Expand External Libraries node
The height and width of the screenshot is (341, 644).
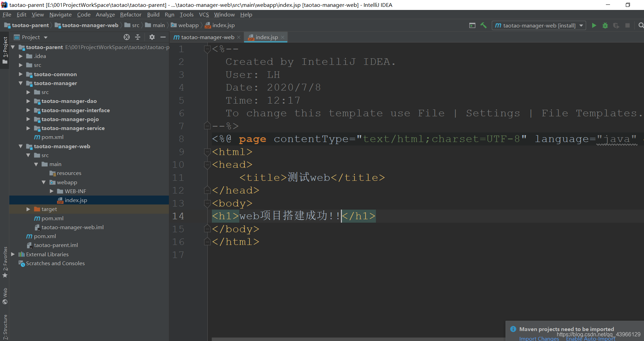13,254
